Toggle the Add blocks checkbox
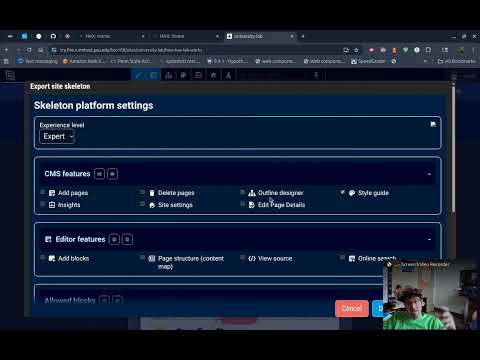Screen dimensions: 480x360 43,258
